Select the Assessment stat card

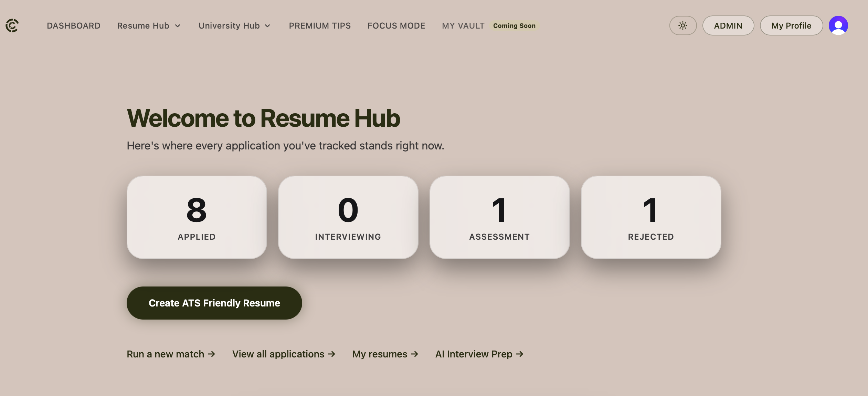tap(499, 217)
